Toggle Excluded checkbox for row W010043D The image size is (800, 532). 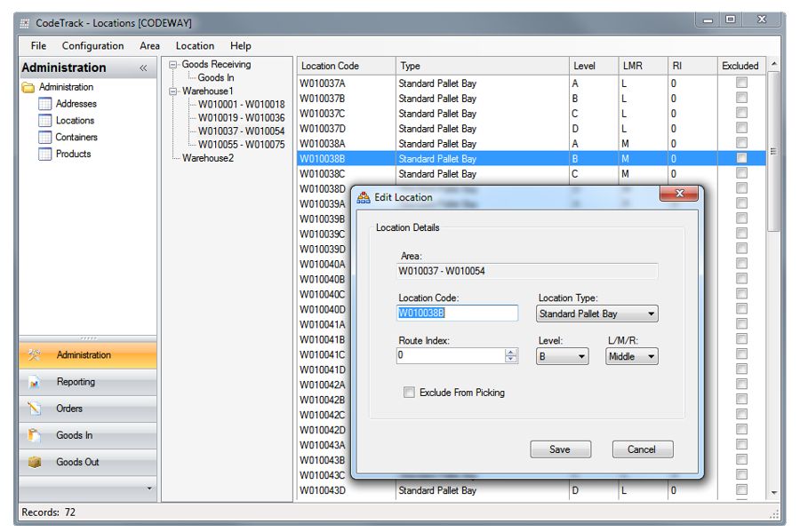[741, 490]
